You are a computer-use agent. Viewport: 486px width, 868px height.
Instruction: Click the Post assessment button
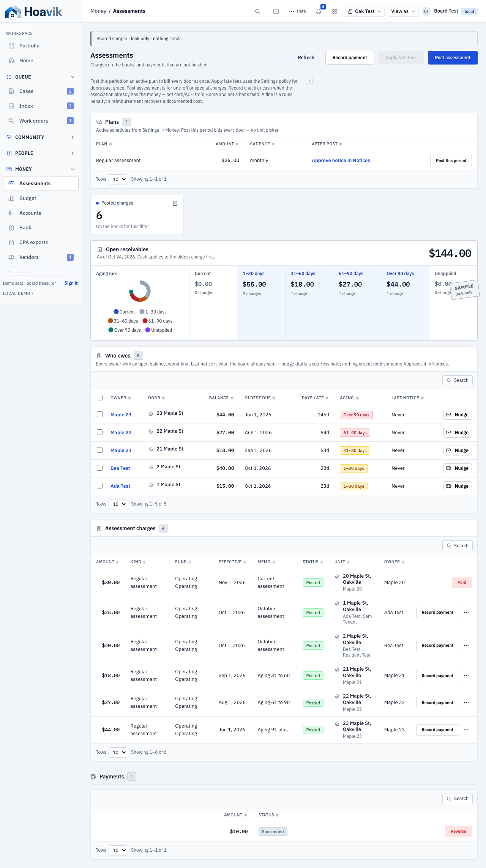453,58
